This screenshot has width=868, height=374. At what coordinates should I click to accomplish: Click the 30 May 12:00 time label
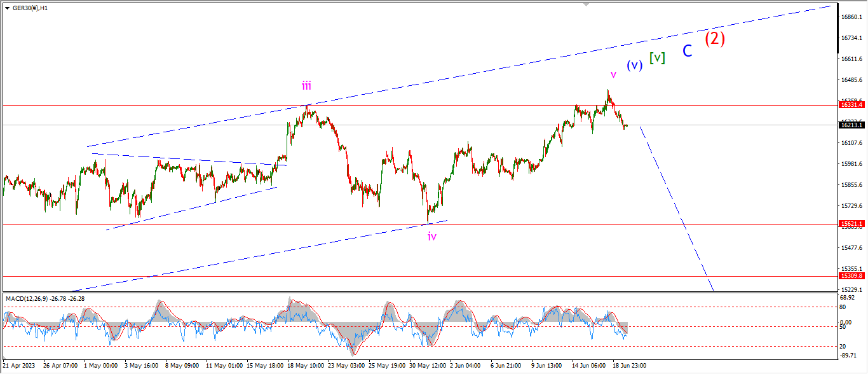click(x=428, y=366)
